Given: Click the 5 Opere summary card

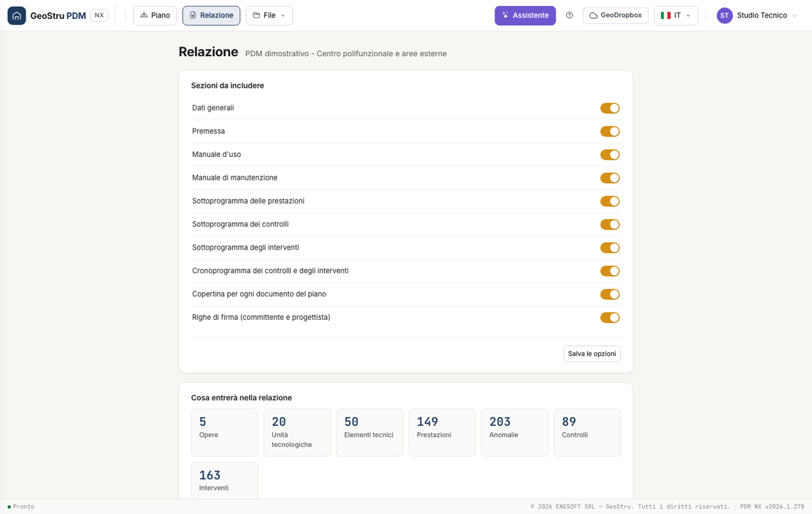Looking at the screenshot, I should tap(225, 432).
